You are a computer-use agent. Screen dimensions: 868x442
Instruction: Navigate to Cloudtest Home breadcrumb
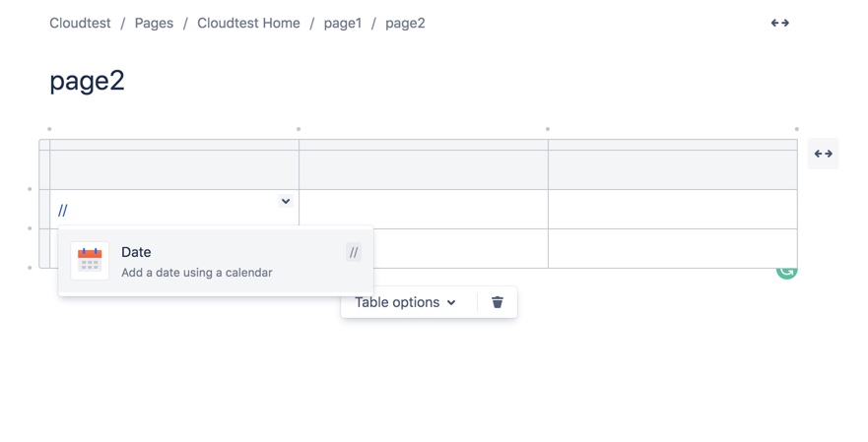[248, 23]
